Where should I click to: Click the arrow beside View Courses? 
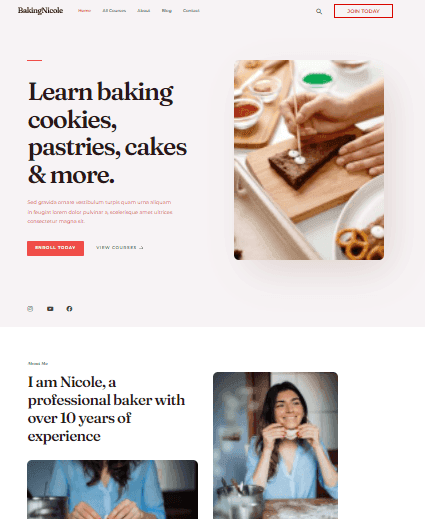pyautogui.click(x=141, y=248)
